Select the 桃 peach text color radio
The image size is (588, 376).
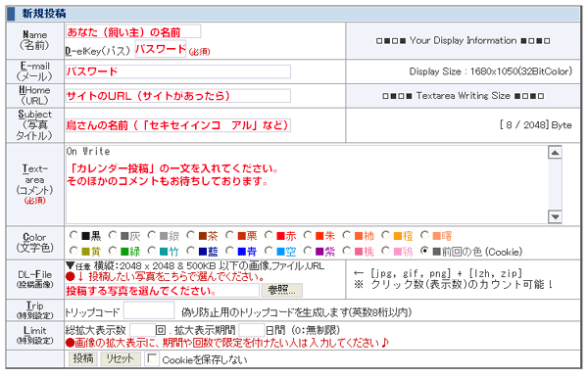tap(347, 251)
